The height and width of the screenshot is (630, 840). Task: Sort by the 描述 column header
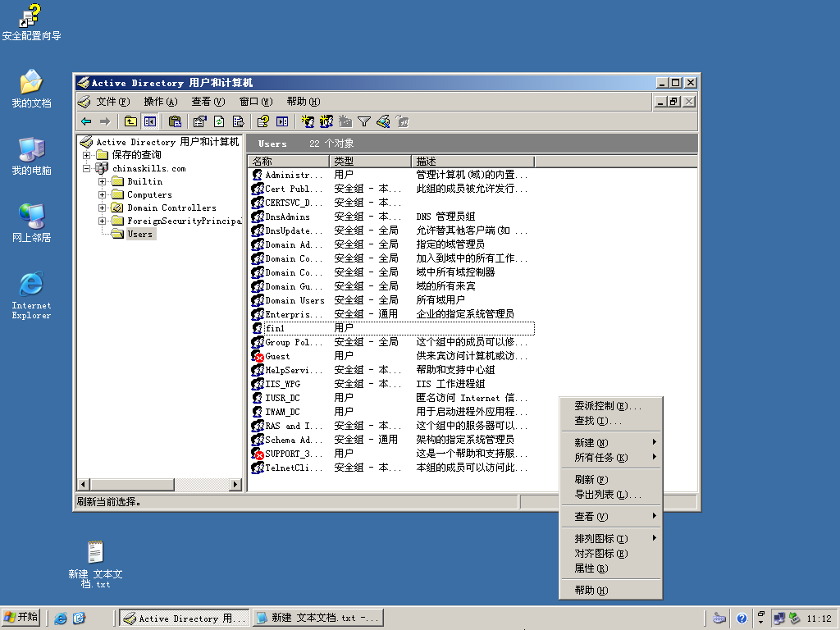pos(473,162)
